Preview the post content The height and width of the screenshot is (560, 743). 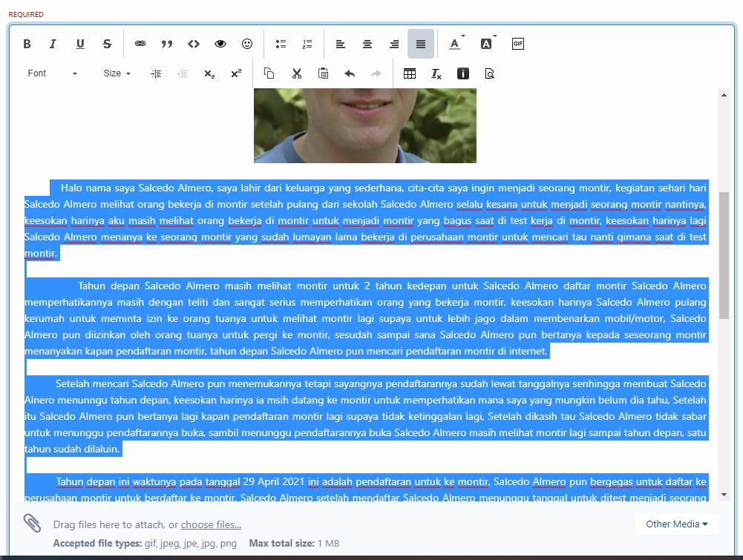point(489,73)
